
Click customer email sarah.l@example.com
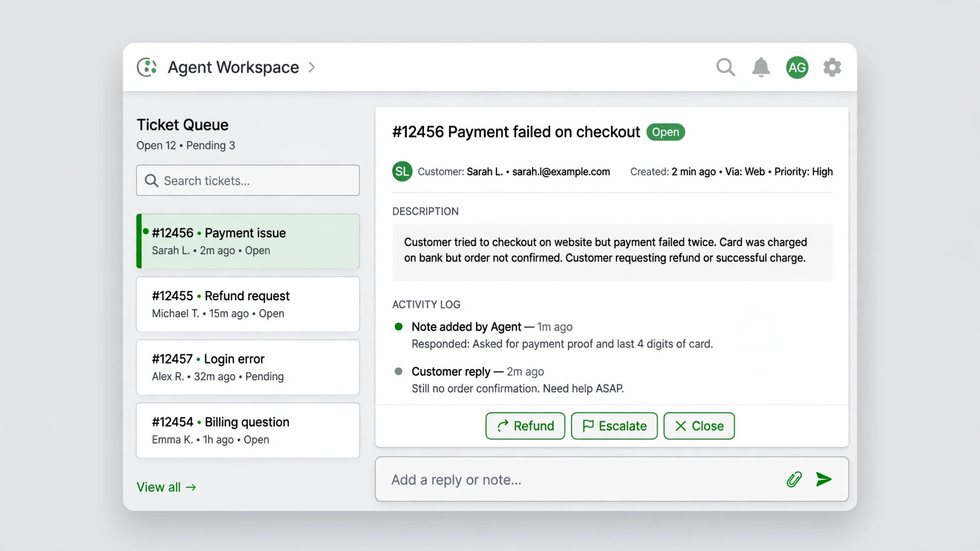561,172
